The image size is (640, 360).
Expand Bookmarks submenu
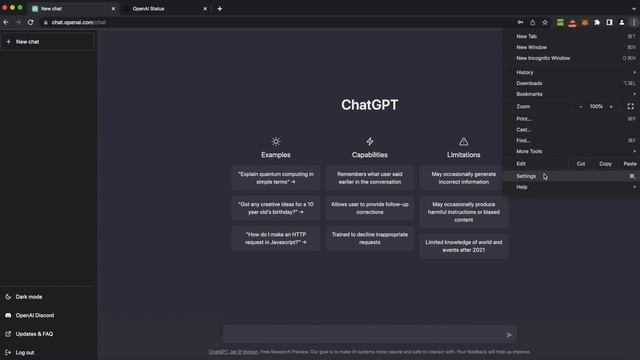(571, 94)
